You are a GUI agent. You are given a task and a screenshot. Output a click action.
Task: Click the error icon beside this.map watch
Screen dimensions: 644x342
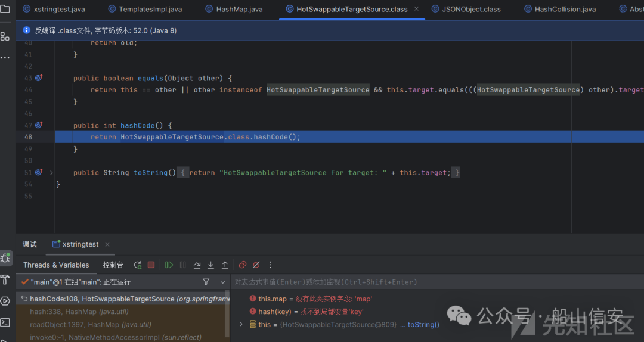(253, 299)
